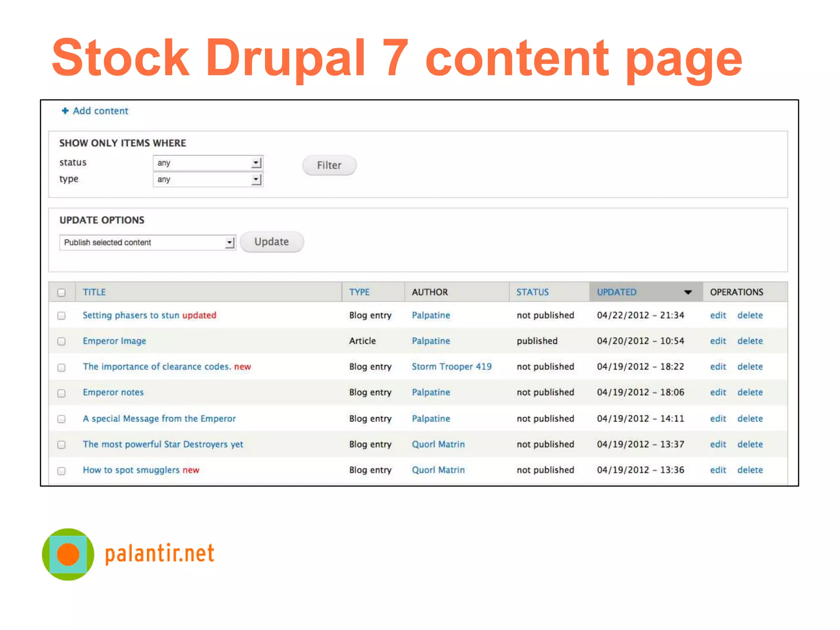Edit the Emperor Image article
Image resolution: width=840 pixels, height=630 pixels.
click(718, 341)
